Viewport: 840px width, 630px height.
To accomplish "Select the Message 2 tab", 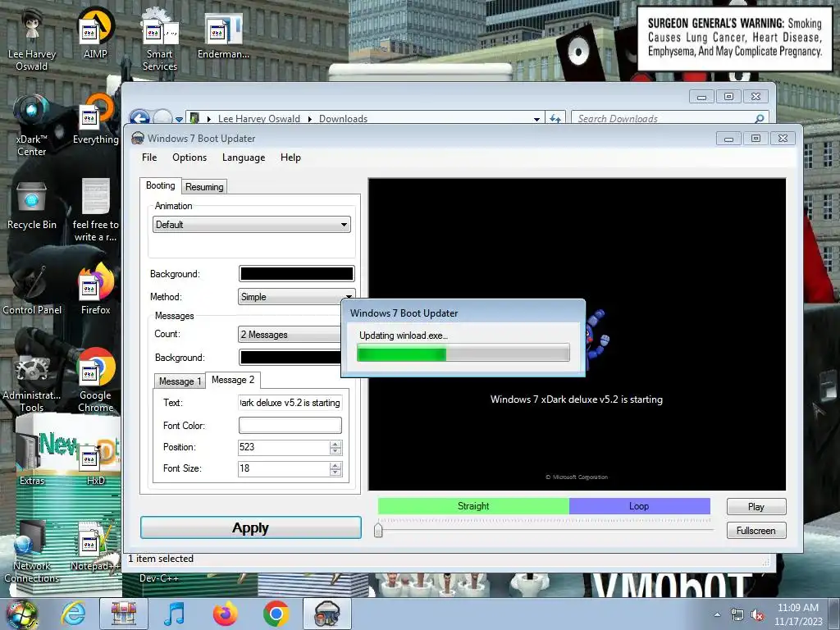I will pyautogui.click(x=233, y=380).
